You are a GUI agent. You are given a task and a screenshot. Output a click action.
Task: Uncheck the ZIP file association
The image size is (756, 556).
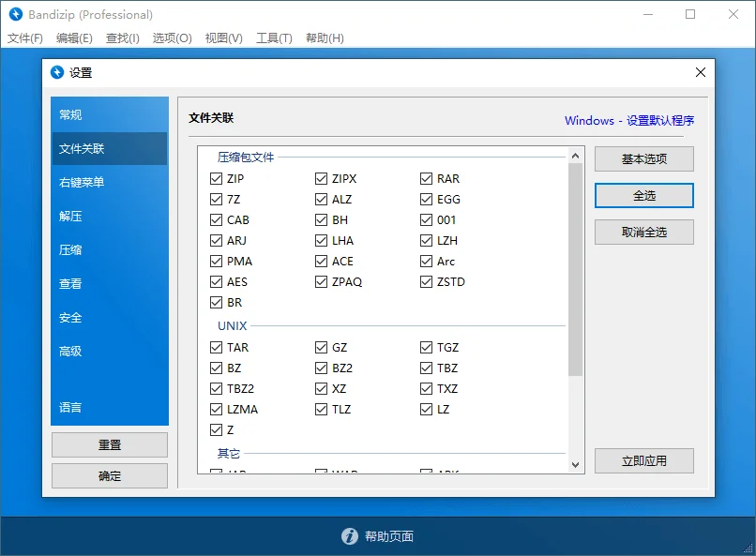click(x=215, y=178)
